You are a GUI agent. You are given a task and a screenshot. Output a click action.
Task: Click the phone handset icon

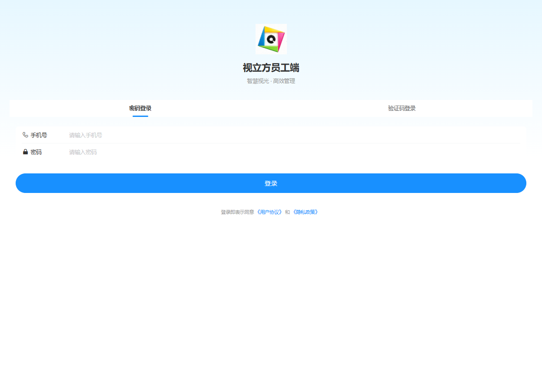click(x=25, y=135)
